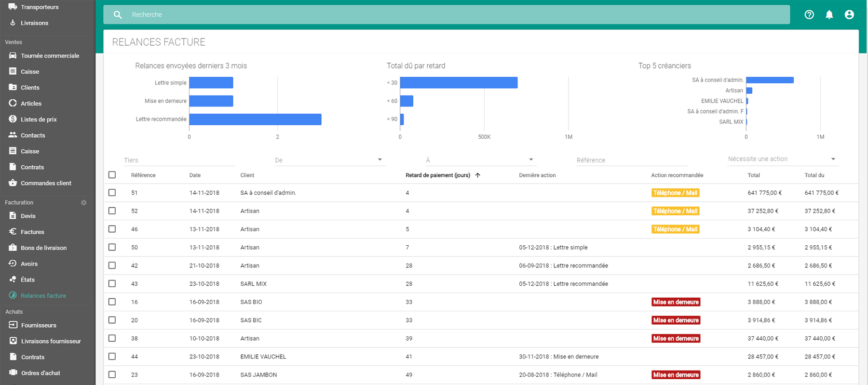Click the Fournisseurs input icon
This screenshot has width=868, height=385.
tap(13, 325)
